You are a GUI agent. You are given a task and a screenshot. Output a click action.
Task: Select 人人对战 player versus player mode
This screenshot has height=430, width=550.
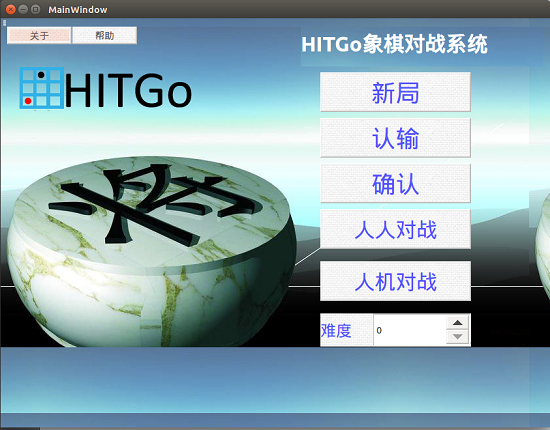tap(395, 229)
